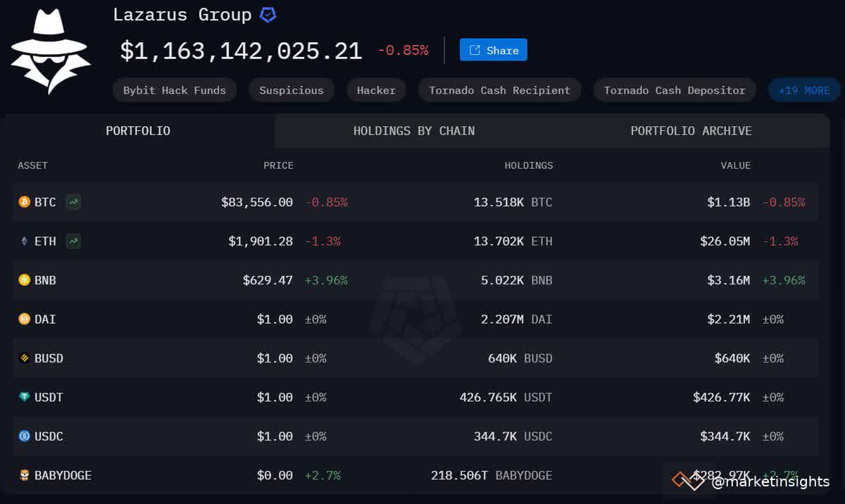Image resolution: width=845 pixels, height=504 pixels.
Task: Switch to the HOLDINGS BY CHAIN tab
Action: 414,131
